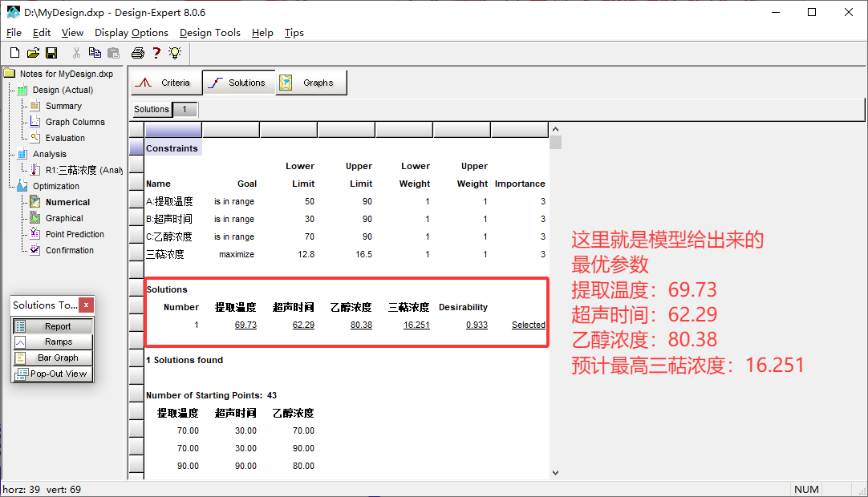
Task: Save the design with the floppy disk icon
Action: pyautogui.click(x=51, y=53)
